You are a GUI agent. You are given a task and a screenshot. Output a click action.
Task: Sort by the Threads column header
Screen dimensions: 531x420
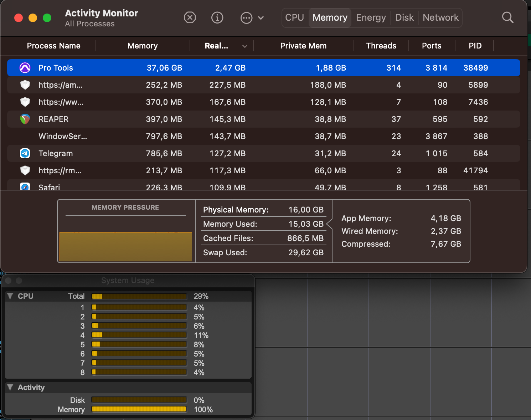click(381, 46)
